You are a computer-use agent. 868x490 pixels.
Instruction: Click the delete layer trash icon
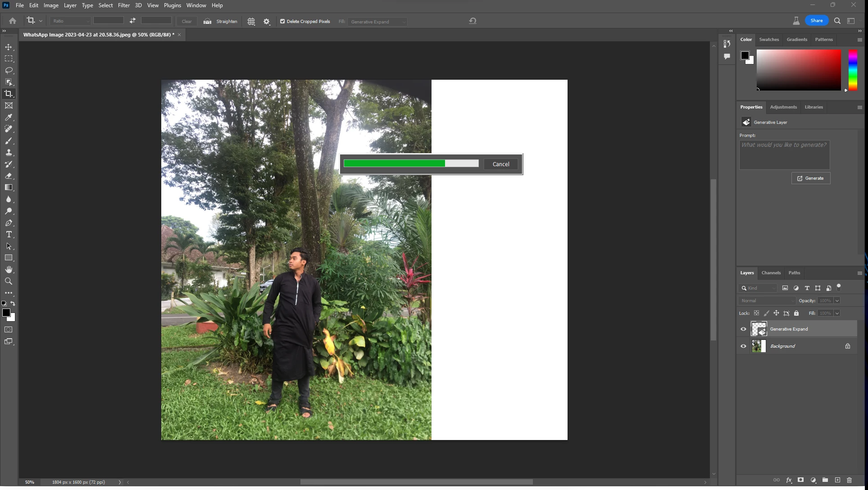click(849, 480)
